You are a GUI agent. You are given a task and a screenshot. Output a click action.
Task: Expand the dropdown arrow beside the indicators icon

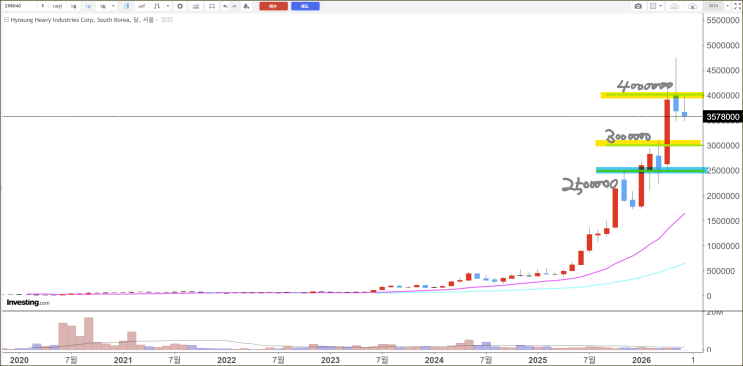168,6
